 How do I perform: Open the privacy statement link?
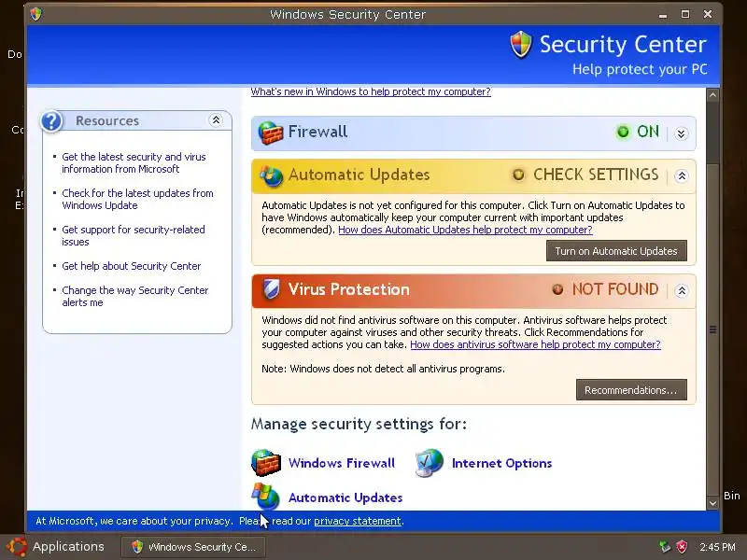(358, 521)
